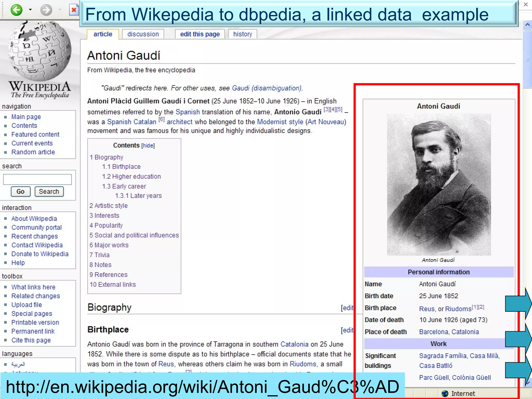Open Contents in navigation sidebar
Screen dimensions: 532x399
24,125
